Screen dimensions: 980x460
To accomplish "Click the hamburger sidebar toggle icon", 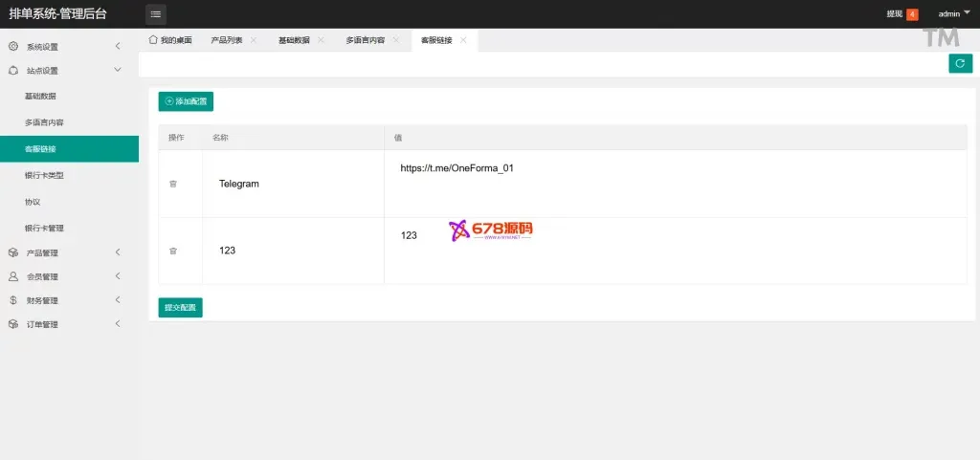I will 155,14.
